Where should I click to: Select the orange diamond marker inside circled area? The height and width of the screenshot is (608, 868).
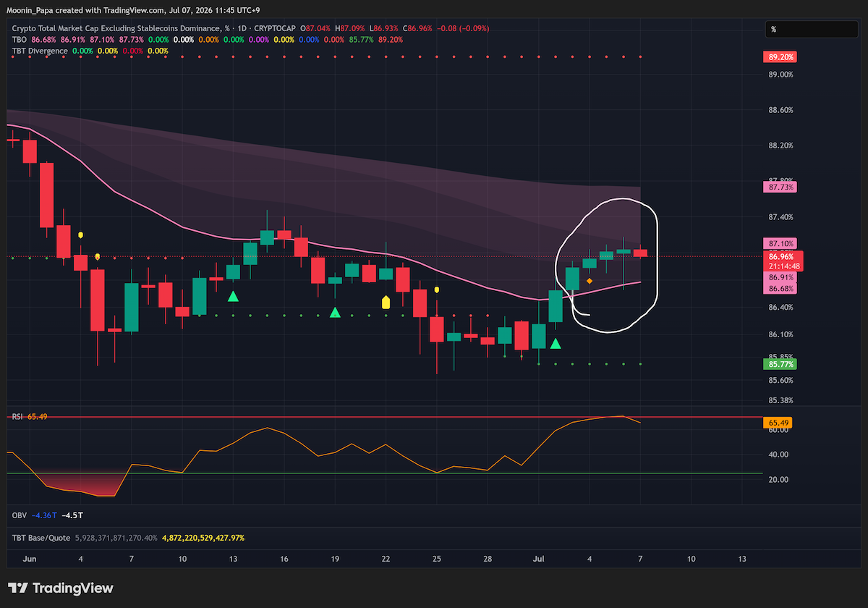click(x=590, y=280)
